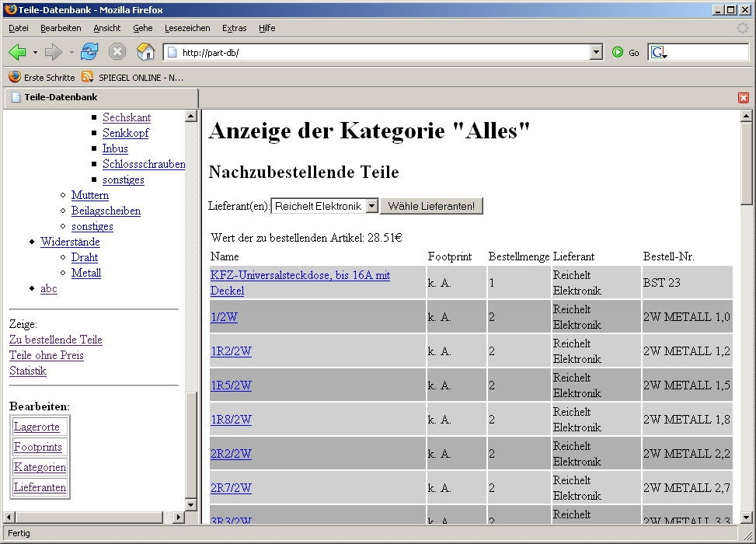Viewport: 756px width, 544px height.
Task: Click the Firefox icon in the title bar
Action: (10, 9)
